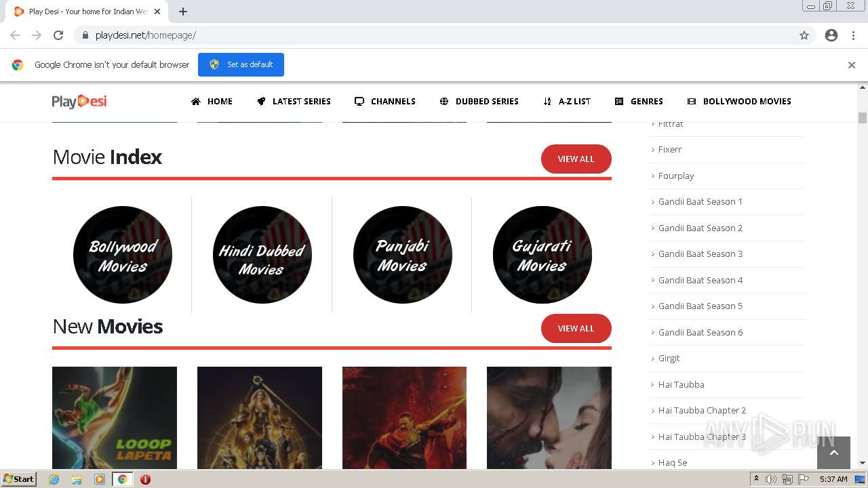This screenshot has width=868, height=488.
Task: Reload the current page
Action: click(x=58, y=35)
